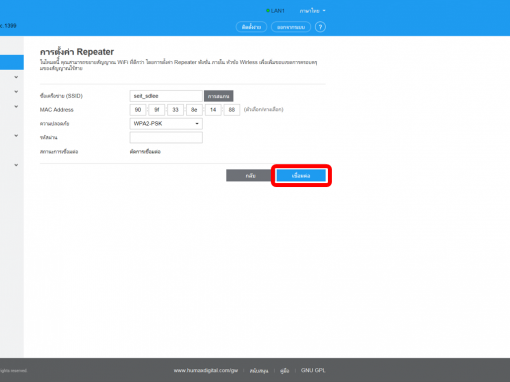Image resolution: width=510 pixels, height=382 pixels.
Task: Focus the SSID field containing seit_sdlee
Action: coord(166,96)
